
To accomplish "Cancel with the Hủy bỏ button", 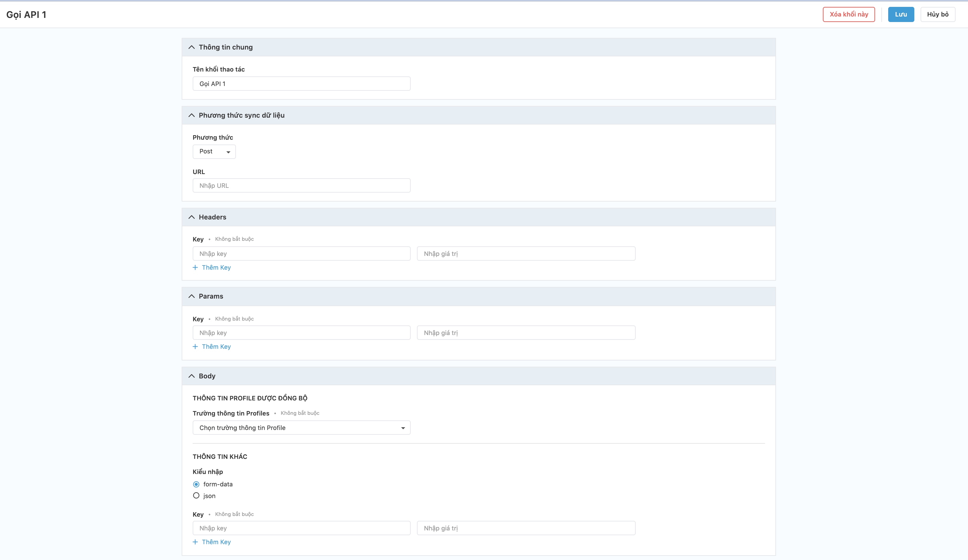I will click(938, 14).
